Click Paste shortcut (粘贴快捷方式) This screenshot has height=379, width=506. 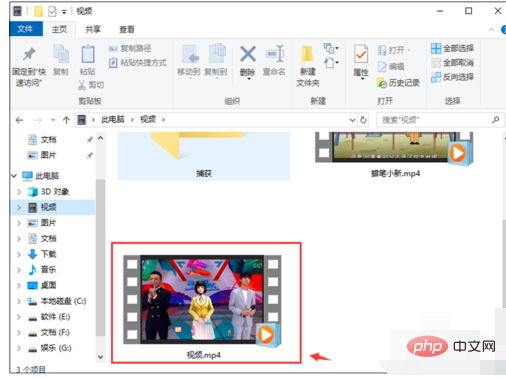138,63
